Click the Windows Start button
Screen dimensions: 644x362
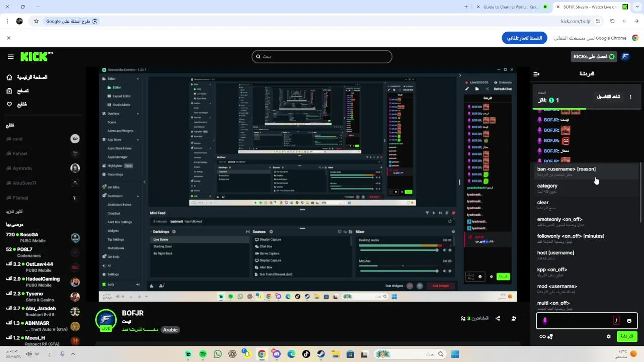[455, 354]
